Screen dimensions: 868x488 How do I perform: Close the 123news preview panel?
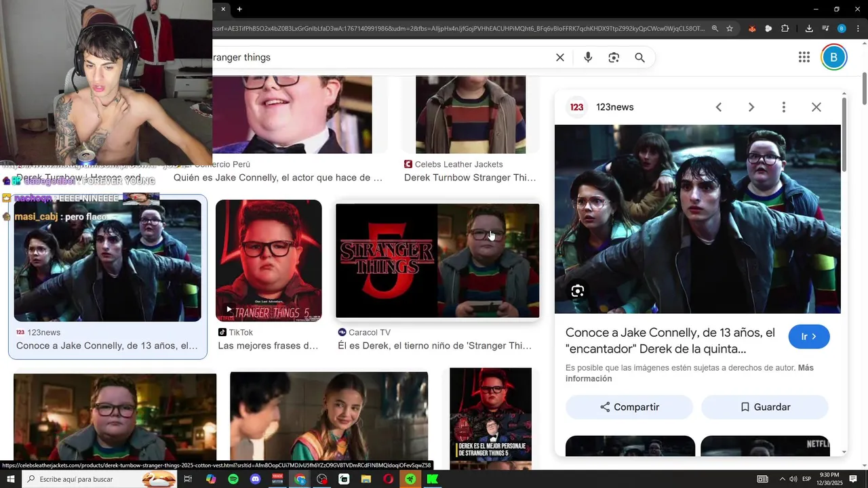(x=816, y=107)
